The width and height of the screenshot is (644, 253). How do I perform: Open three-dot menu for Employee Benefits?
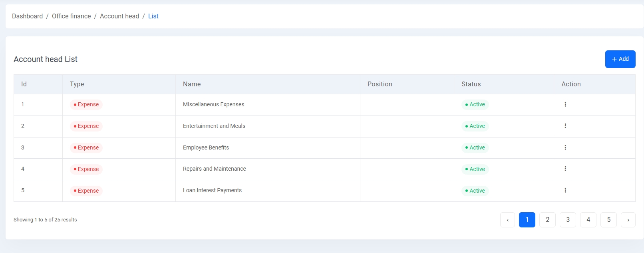565,147
